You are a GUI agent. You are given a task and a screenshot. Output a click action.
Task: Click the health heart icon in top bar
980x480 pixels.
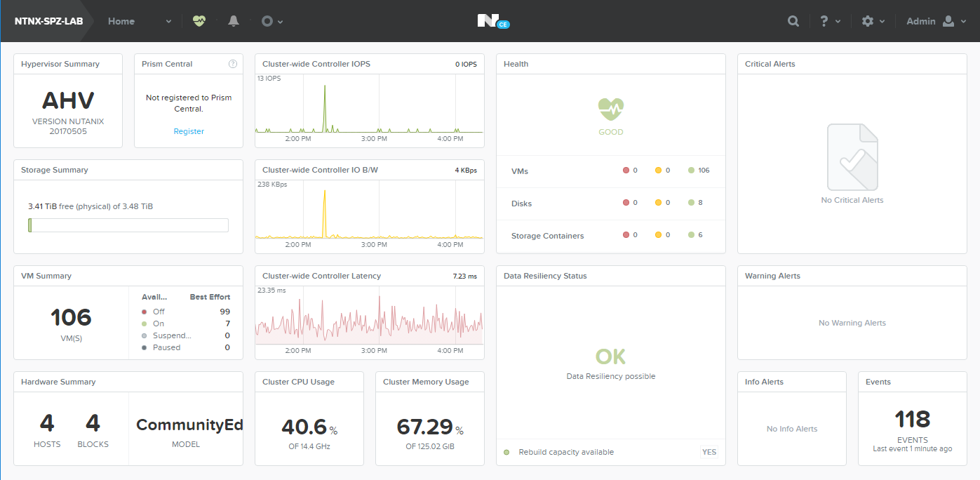tap(199, 20)
